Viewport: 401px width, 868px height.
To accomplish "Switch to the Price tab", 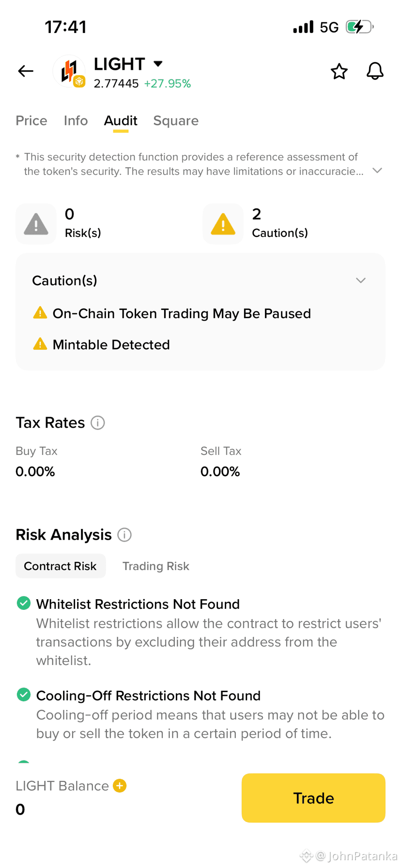I will pos(31,121).
